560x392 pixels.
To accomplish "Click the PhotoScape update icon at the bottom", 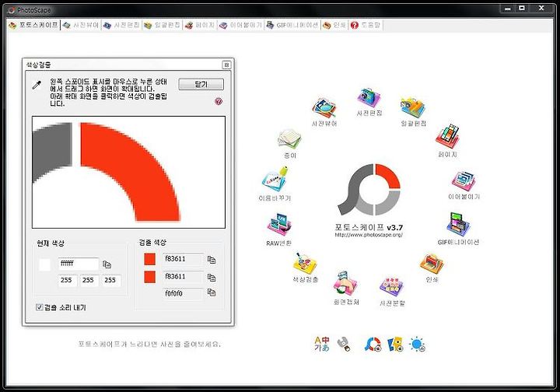I will click(x=373, y=344).
